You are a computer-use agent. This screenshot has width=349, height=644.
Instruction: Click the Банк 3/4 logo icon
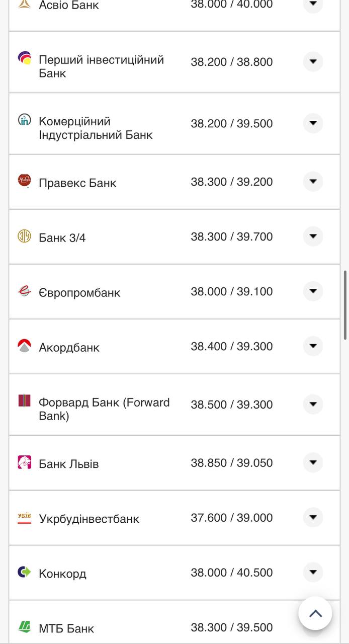pyautogui.click(x=24, y=236)
